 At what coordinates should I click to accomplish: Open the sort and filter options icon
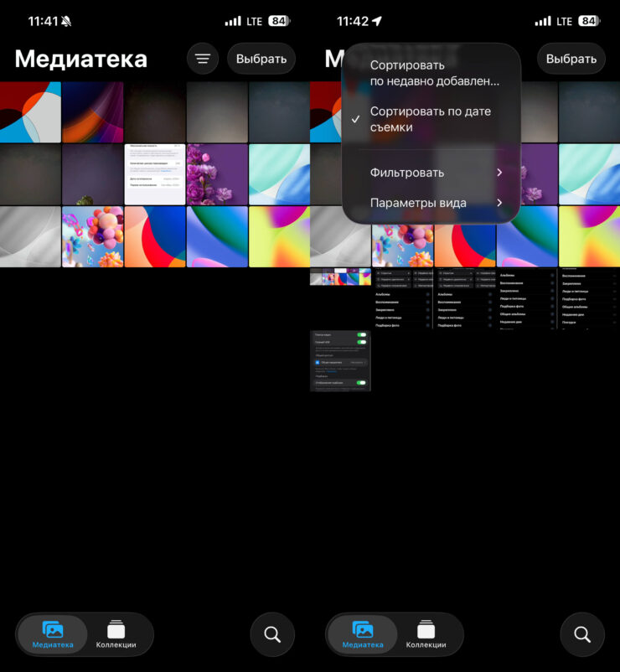pos(203,59)
